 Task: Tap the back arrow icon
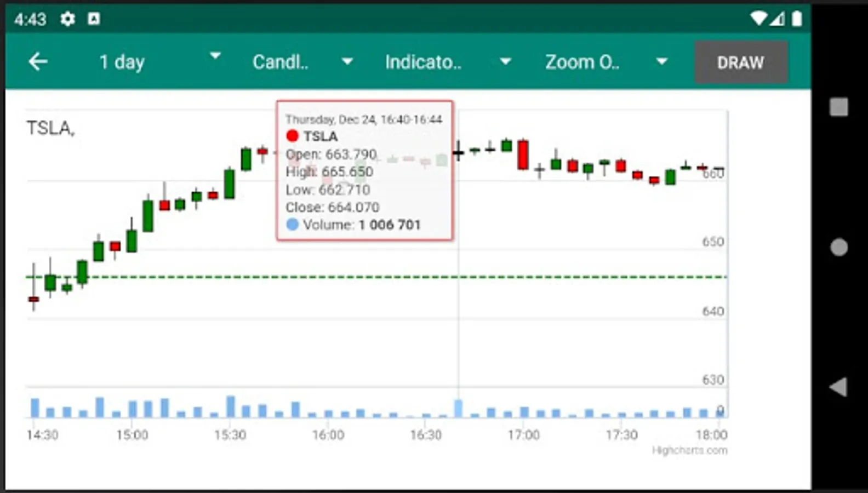[x=38, y=62]
